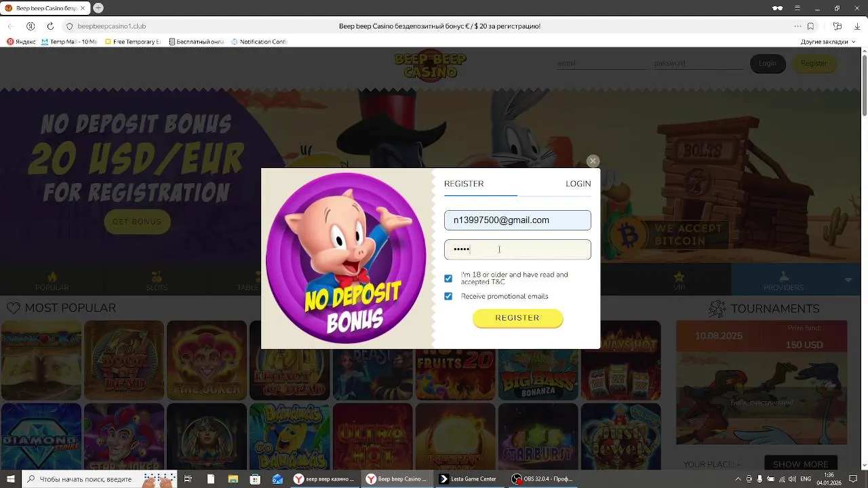Open a new browser tab with the plus icon
This screenshot has width=868, height=488.
[98, 8]
